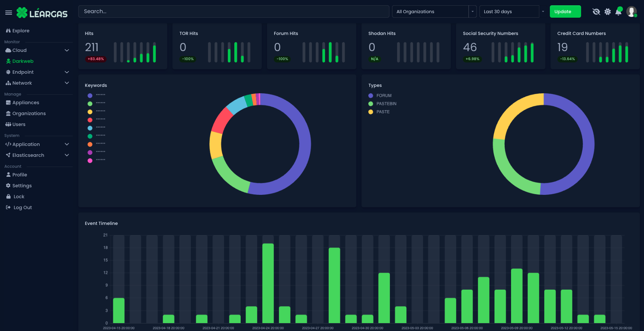Viewport: 644px width, 331px height.
Task: Click the Social Security Numbers card
Action: [x=501, y=46]
